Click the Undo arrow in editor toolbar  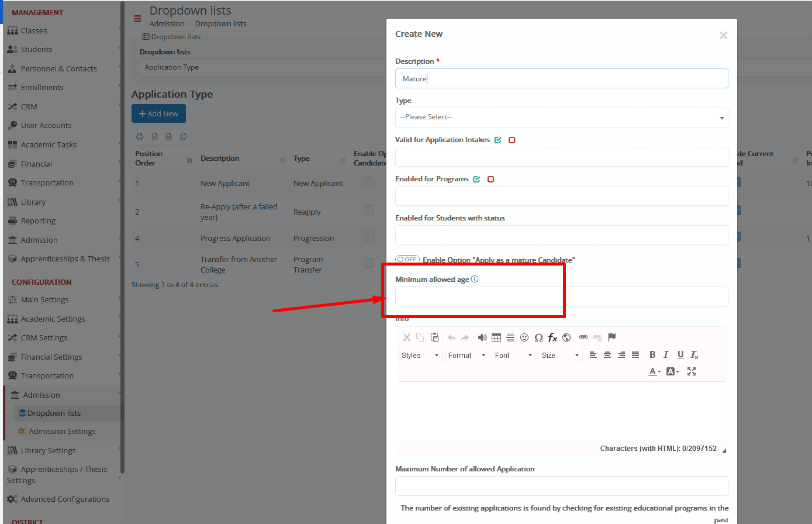[x=451, y=337]
